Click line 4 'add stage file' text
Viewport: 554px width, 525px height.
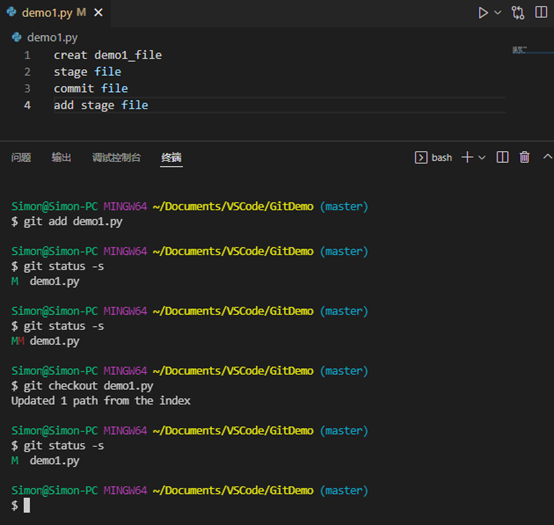pos(101,105)
